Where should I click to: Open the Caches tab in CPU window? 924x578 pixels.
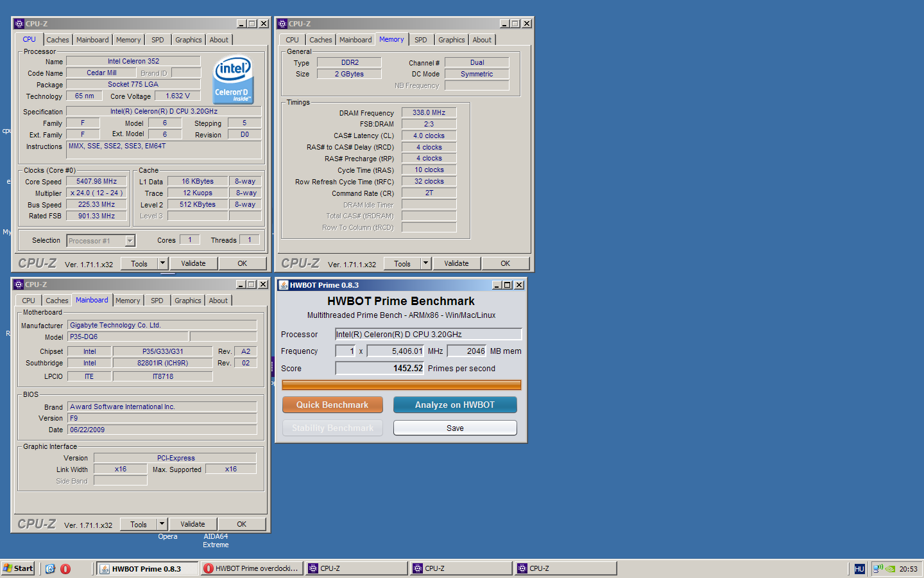tap(58, 40)
